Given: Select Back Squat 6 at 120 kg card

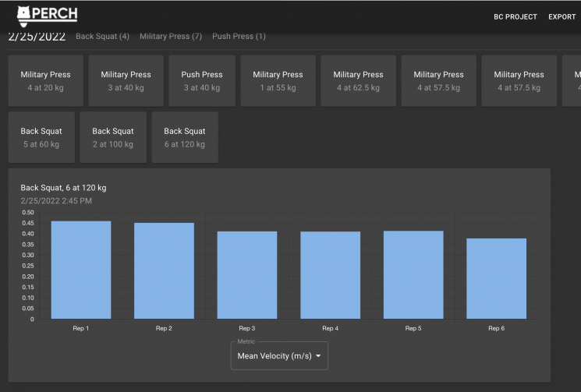Looking at the screenshot, I should tap(184, 137).
